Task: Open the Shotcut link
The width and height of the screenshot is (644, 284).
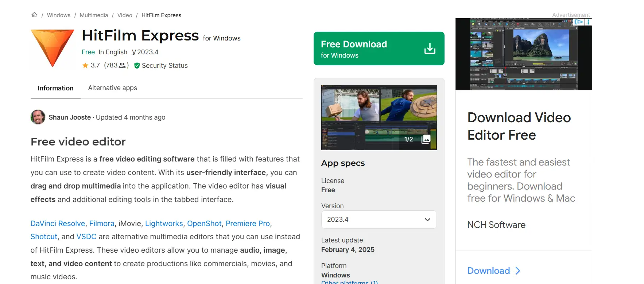Action: 44,237
